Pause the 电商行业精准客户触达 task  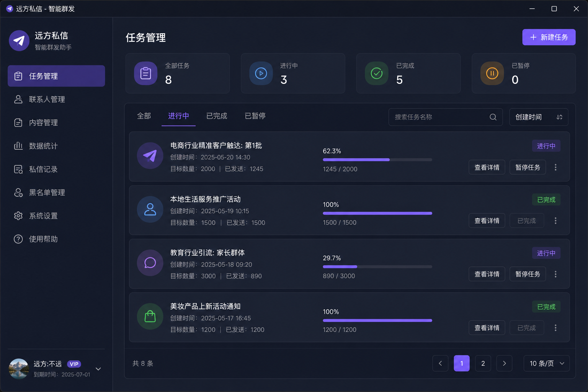pos(528,167)
